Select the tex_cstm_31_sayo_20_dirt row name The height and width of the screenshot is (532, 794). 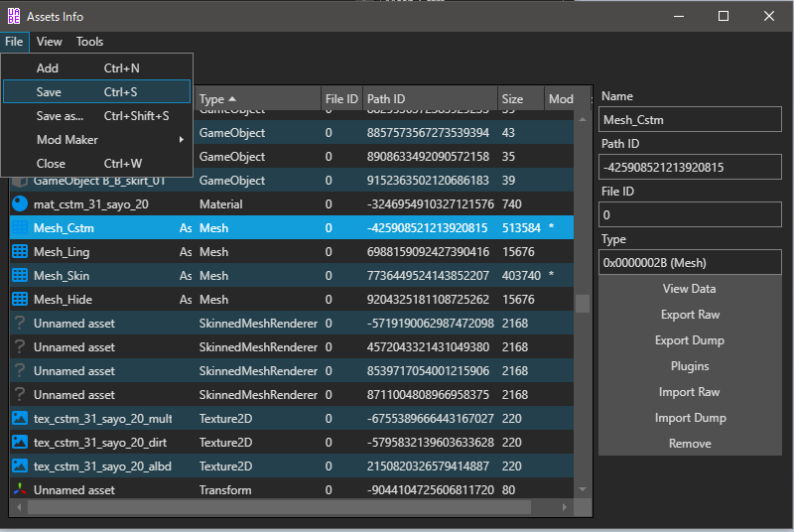pos(100,443)
